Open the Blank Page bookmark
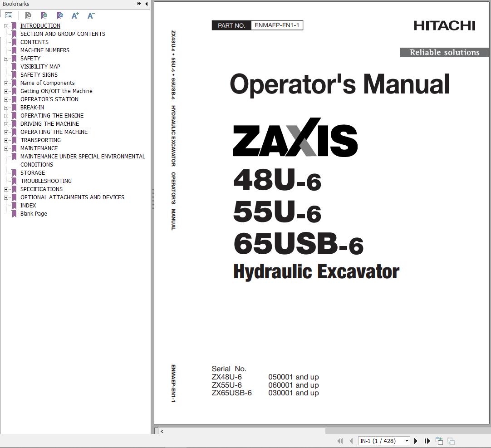 pyautogui.click(x=34, y=213)
